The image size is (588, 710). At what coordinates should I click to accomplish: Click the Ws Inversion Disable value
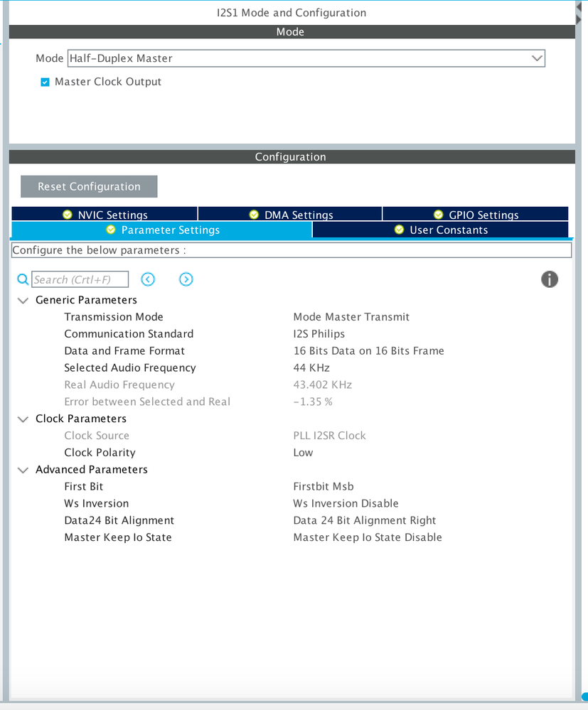click(346, 503)
